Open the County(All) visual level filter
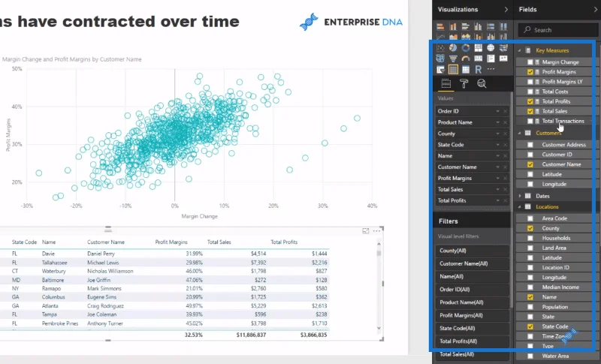This screenshot has height=364, width=601. coord(473,251)
